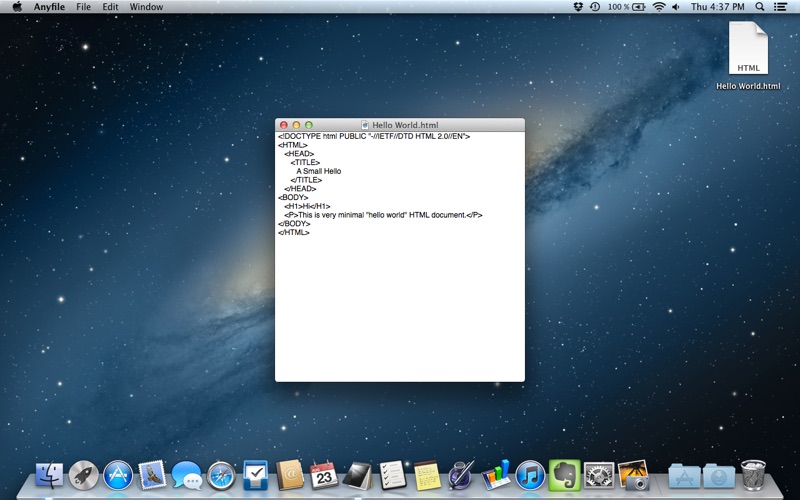Screen dimensions: 800x500
Task: Open the Anyfile application menu
Action: pyautogui.click(x=50, y=7)
